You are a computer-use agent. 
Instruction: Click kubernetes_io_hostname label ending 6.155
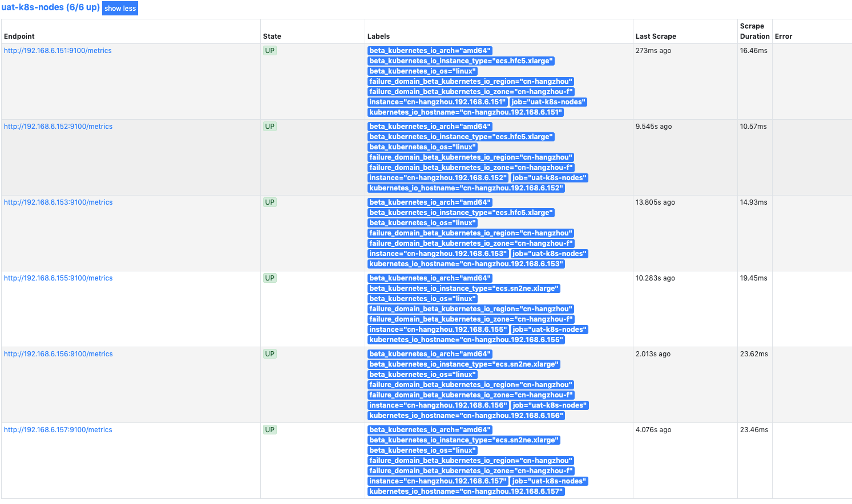(x=466, y=340)
